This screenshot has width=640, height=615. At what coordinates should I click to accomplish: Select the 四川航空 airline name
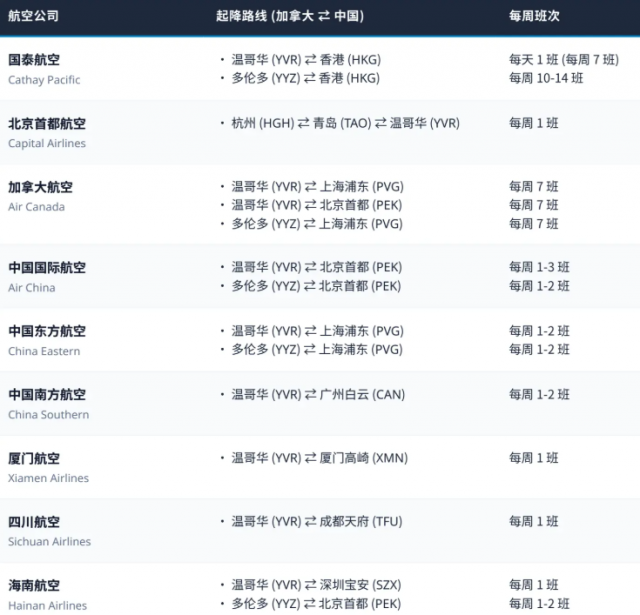pyautogui.click(x=34, y=522)
